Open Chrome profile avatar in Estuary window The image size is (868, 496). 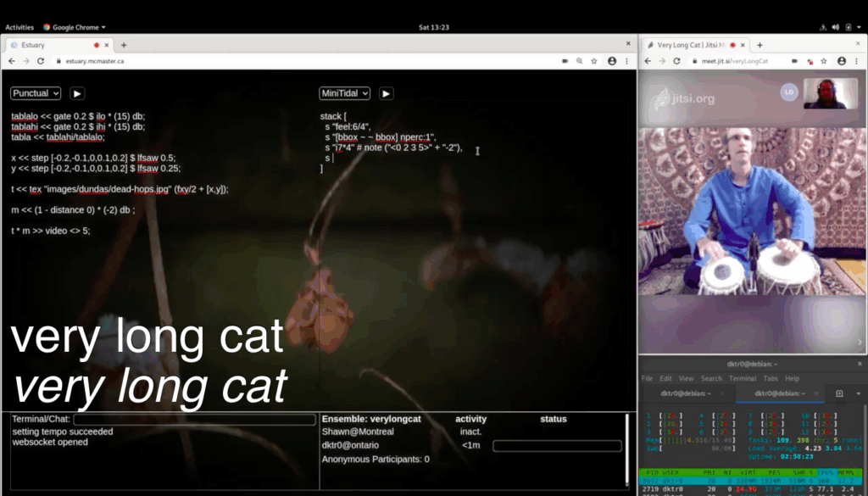[x=609, y=61]
